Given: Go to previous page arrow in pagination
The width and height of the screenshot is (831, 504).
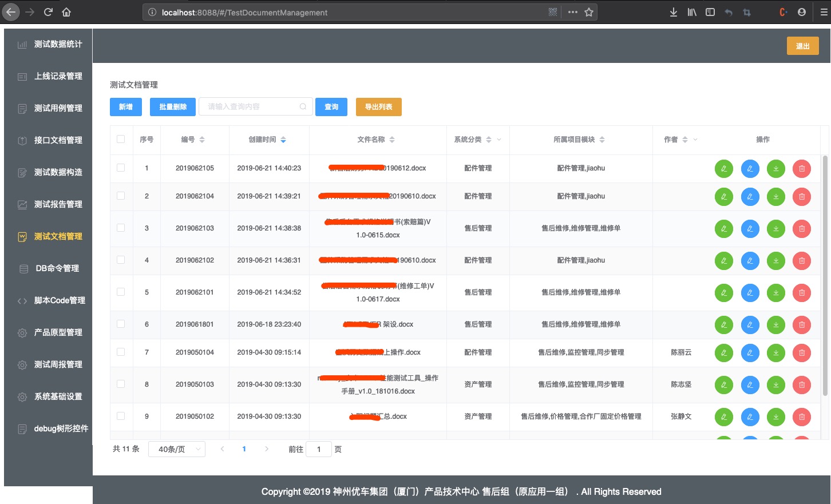Looking at the screenshot, I should coord(222,449).
